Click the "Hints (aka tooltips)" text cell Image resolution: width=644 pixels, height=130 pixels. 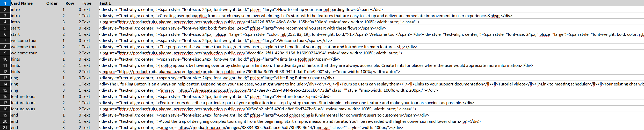[x=220, y=59]
